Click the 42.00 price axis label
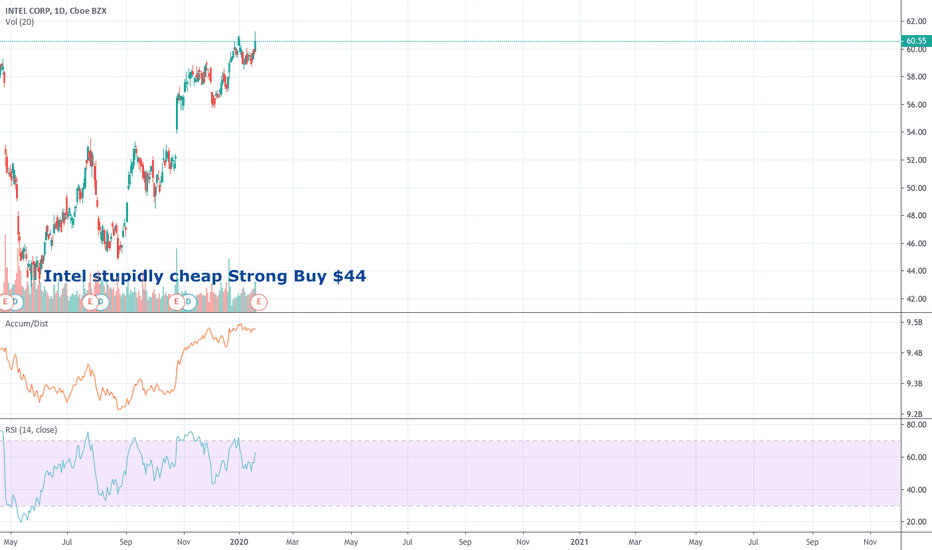 click(916, 299)
